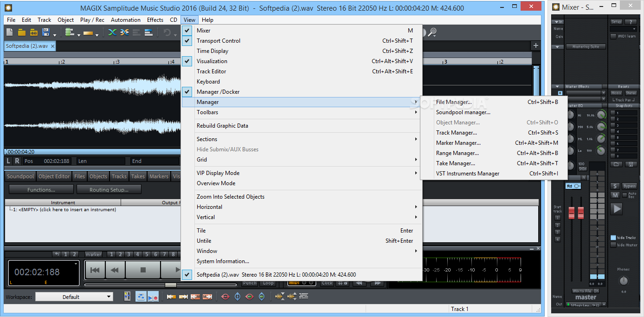Image resolution: width=644 pixels, height=317 pixels.
Task: Click the Save floppy disk icon
Action: 46,32
